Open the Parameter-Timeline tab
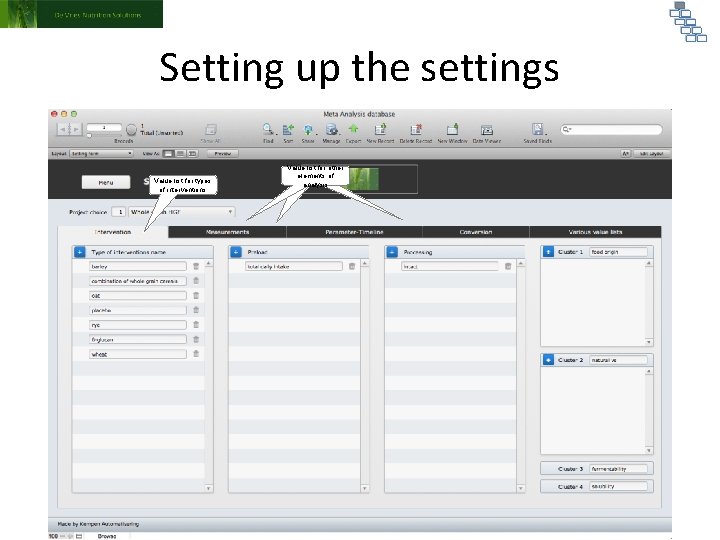Screen dimensions: 720x540 [354, 232]
